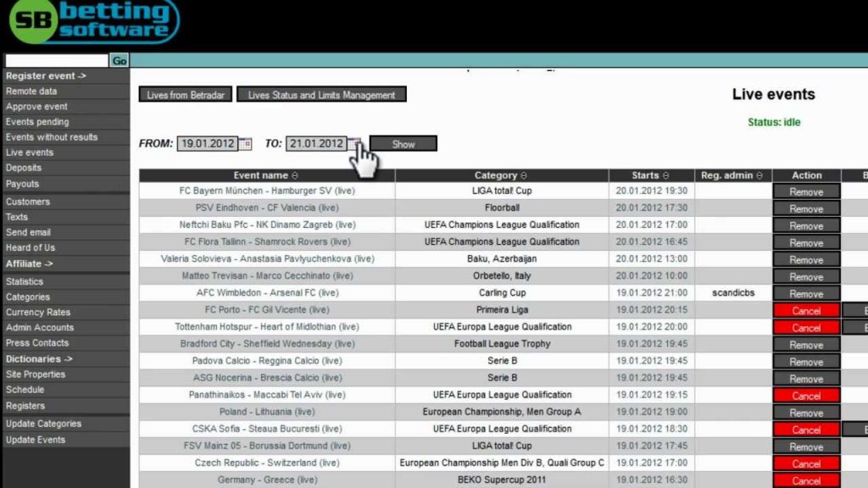Cancel the FC Porto - FC Gil Vicente event

click(806, 311)
